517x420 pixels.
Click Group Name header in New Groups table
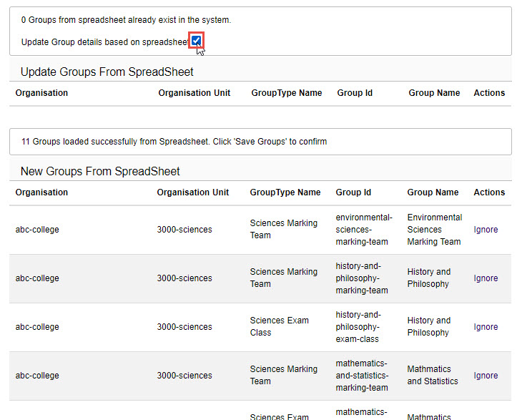(433, 192)
